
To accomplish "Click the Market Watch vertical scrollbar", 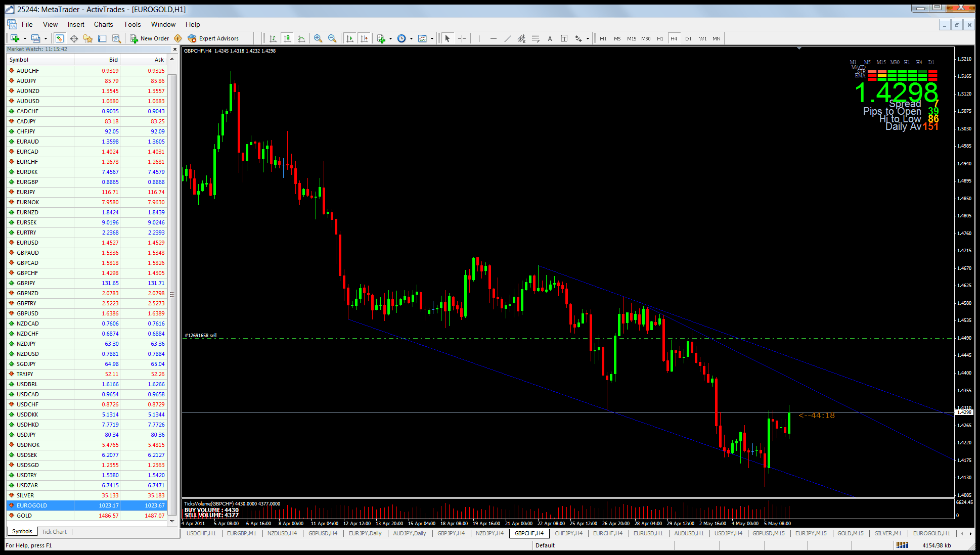I will tap(172, 294).
